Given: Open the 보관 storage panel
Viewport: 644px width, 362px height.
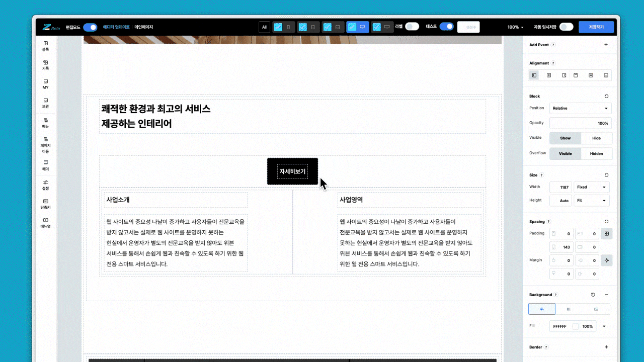Looking at the screenshot, I should click(x=45, y=103).
